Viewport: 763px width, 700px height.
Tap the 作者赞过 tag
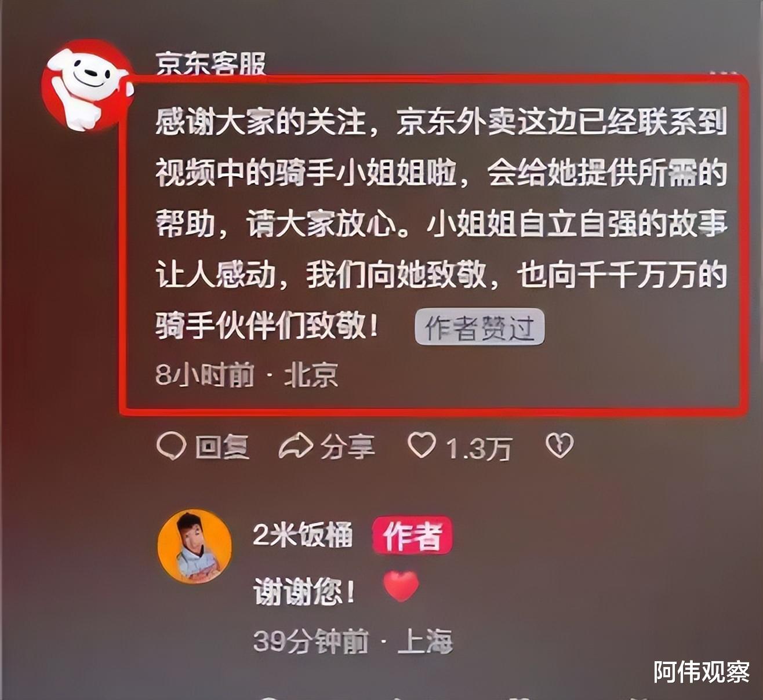pyautogui.click(x=479, y=327)
